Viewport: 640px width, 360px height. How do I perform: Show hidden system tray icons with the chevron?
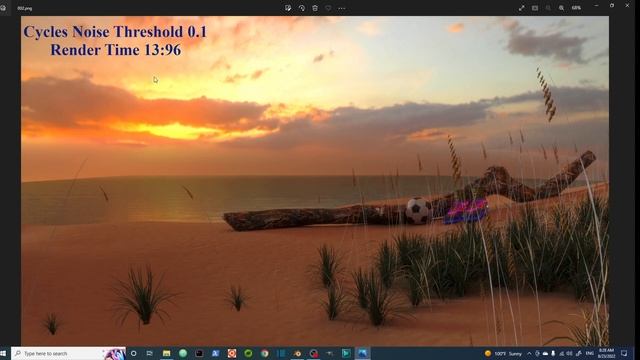(x=529, y=353)
